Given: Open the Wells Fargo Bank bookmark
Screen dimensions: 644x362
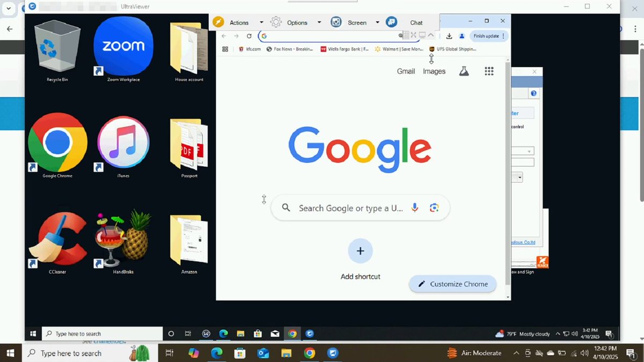Looking at the screenshot, I should pyautogui.click(x=345, y=49).
